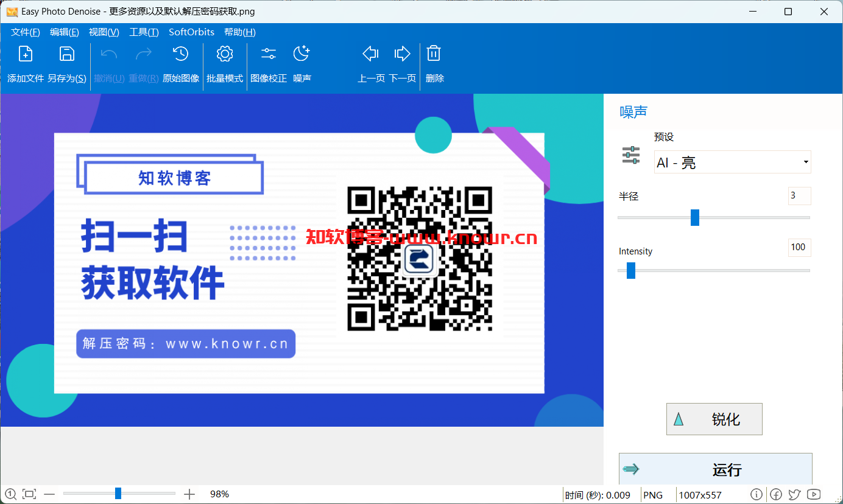Open the Facebook icon in status bar
843x504 pixels.
pos(775,494)
